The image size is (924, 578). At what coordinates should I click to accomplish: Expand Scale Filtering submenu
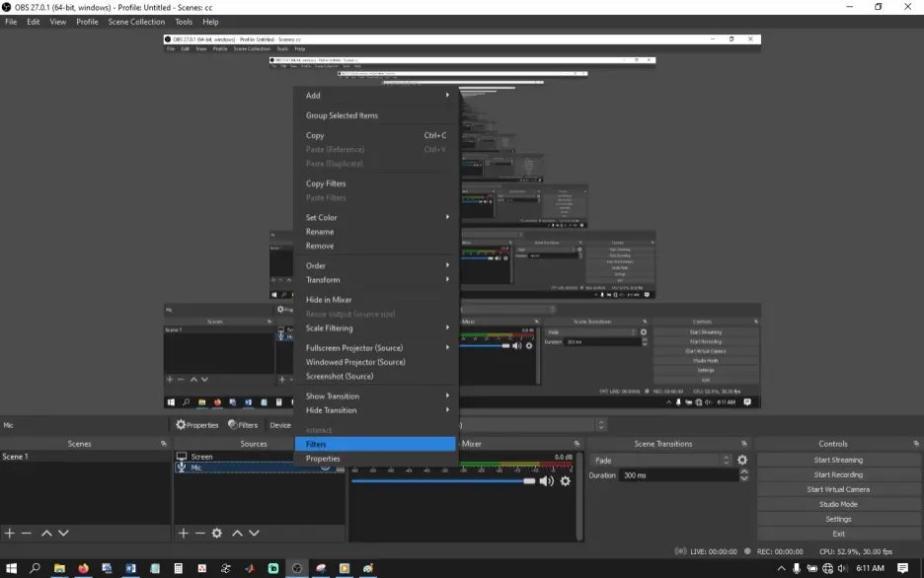375,327
